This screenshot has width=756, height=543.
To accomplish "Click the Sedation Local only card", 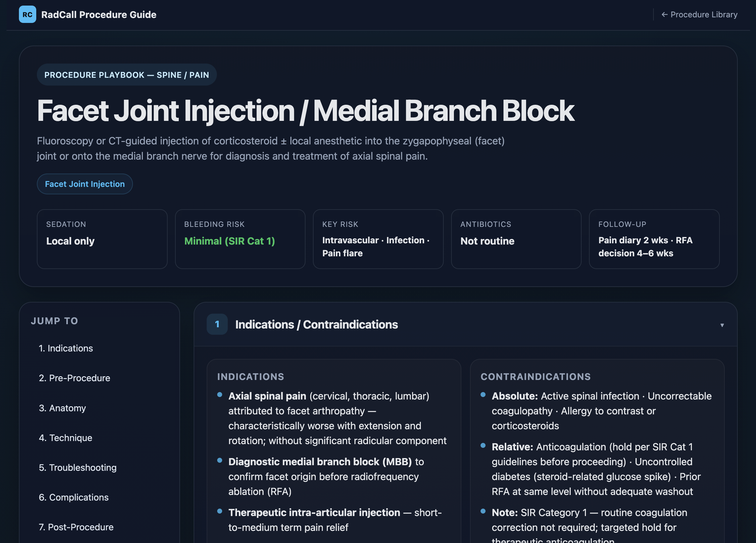I will coord(102,239).
